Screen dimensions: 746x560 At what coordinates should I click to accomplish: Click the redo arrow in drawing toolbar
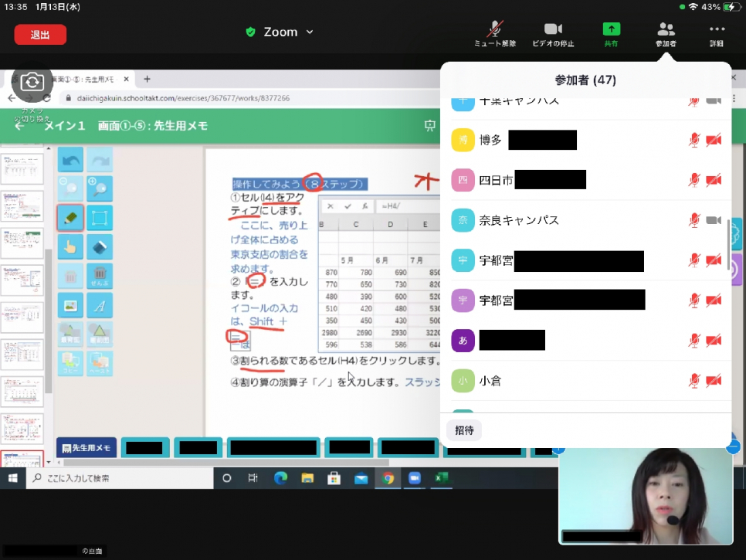point(100,160)
